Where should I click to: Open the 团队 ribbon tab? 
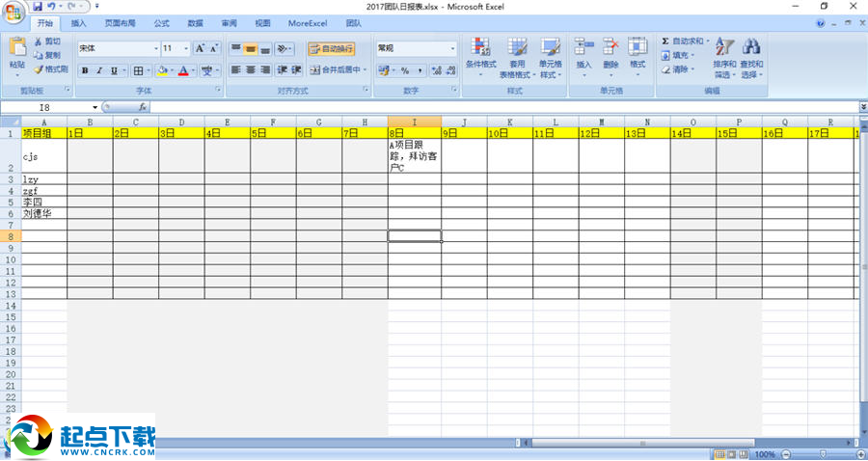354,23
